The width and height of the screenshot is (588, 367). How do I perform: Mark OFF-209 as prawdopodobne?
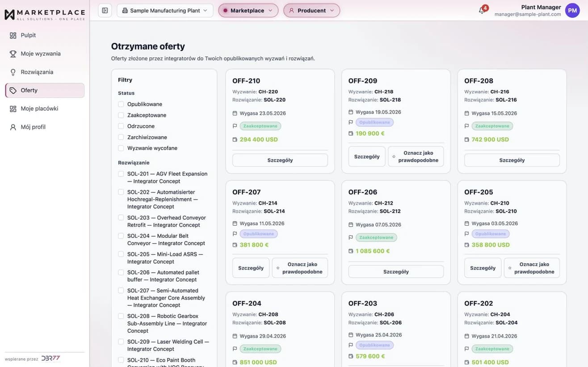(x=416, y=157)
